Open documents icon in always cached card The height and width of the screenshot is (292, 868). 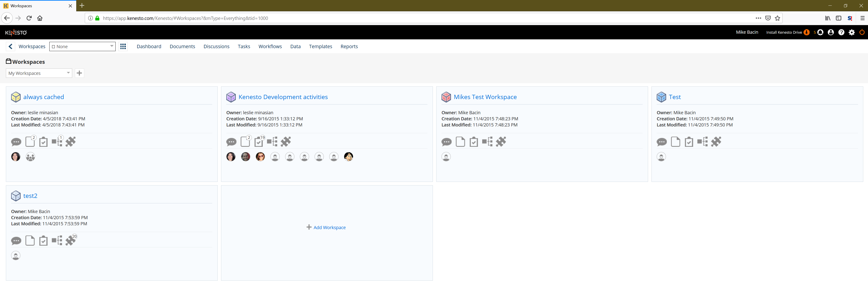(x=30, y=142)
